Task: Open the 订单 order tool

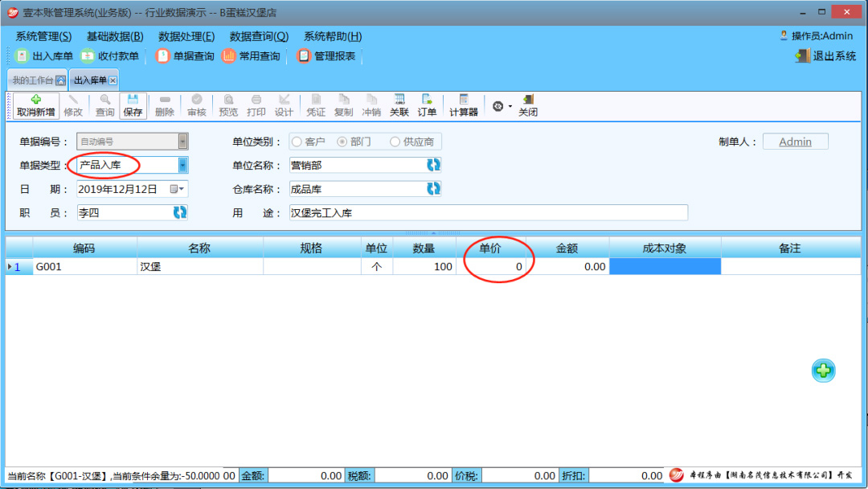Action: 427,106
